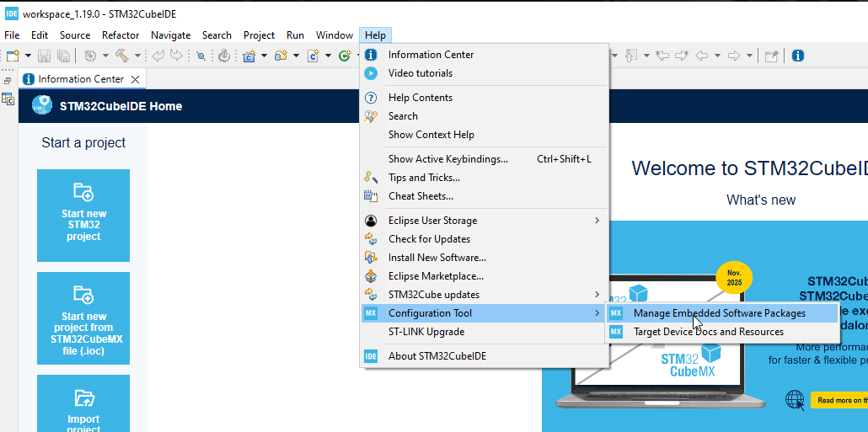868x432 pixels.
Task: Click the Save toolbar icon
Action: tap(45, 56)
